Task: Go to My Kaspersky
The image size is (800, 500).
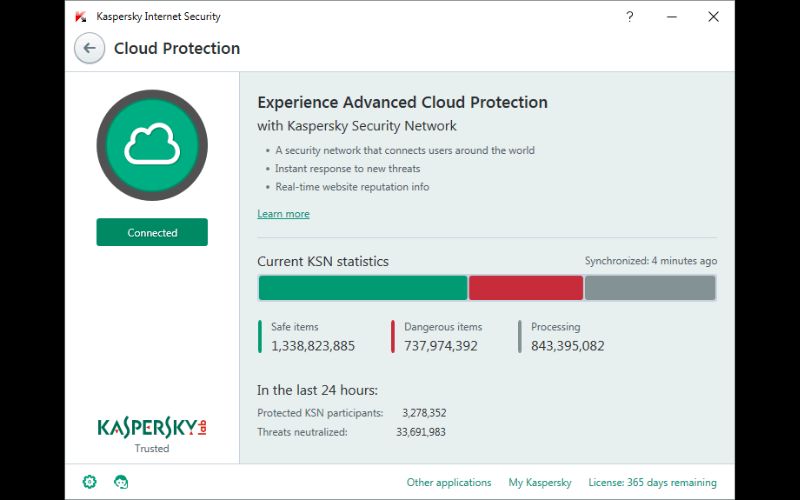Action: pyautogui.click(x=540, y=482)
